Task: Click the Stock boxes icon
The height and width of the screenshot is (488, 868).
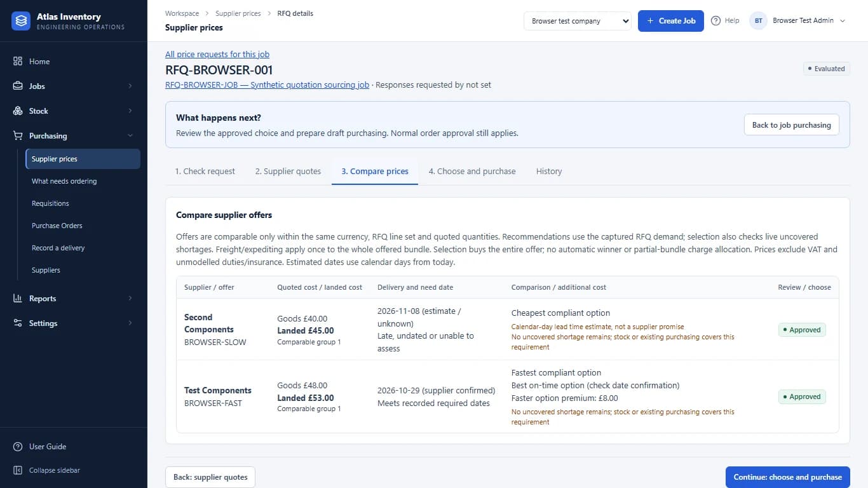Action: pyautogui.click(x=18, y=111)
